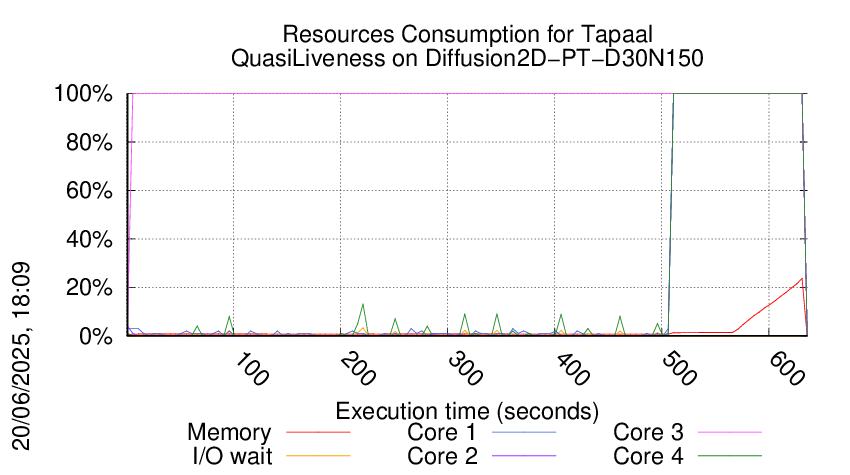Click the purple Core 2 legend line sample
The width and height of the screenshot is (850, 475).
524,456
